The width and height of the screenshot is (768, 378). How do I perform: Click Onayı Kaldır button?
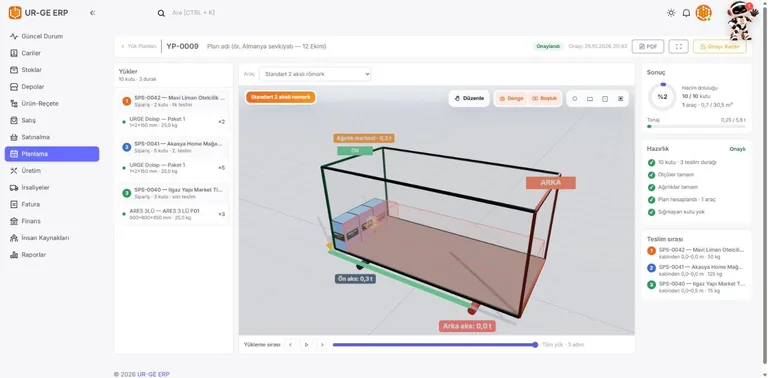(x=720, y=47)
